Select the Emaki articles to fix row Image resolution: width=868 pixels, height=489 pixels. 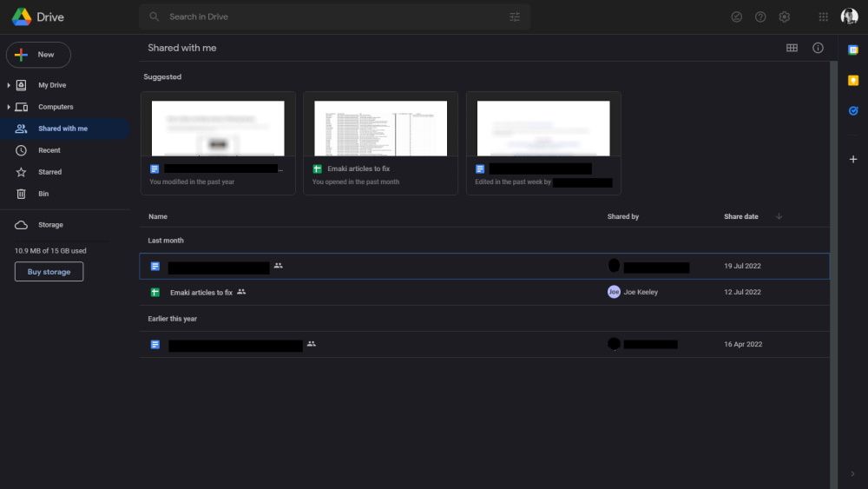pos(484,292)
